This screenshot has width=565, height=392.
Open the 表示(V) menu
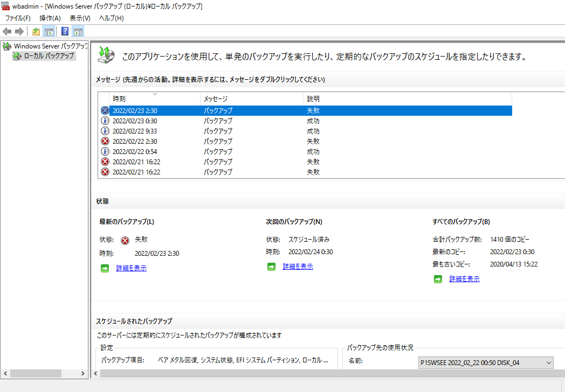pyautogui.click(x=79, y=18)
